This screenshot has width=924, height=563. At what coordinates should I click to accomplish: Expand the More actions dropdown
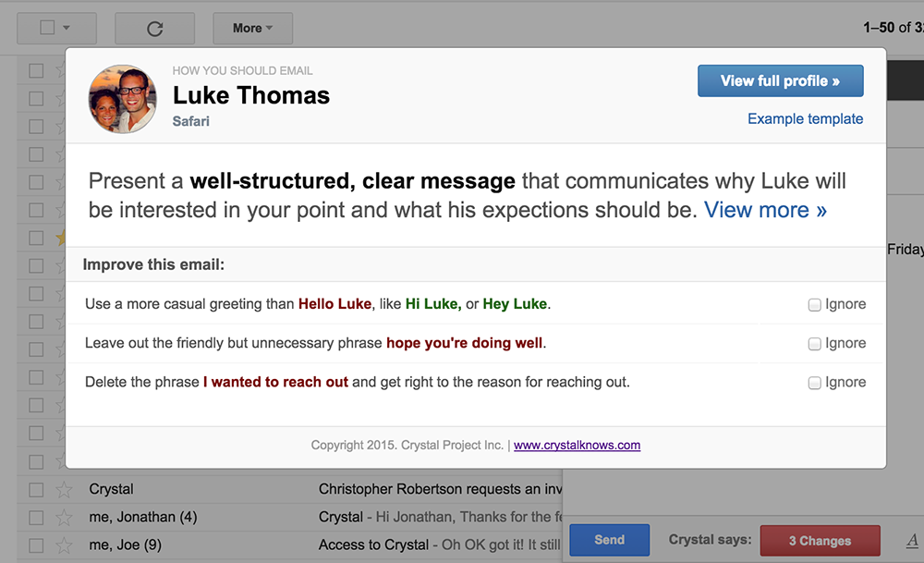(253, 29)
